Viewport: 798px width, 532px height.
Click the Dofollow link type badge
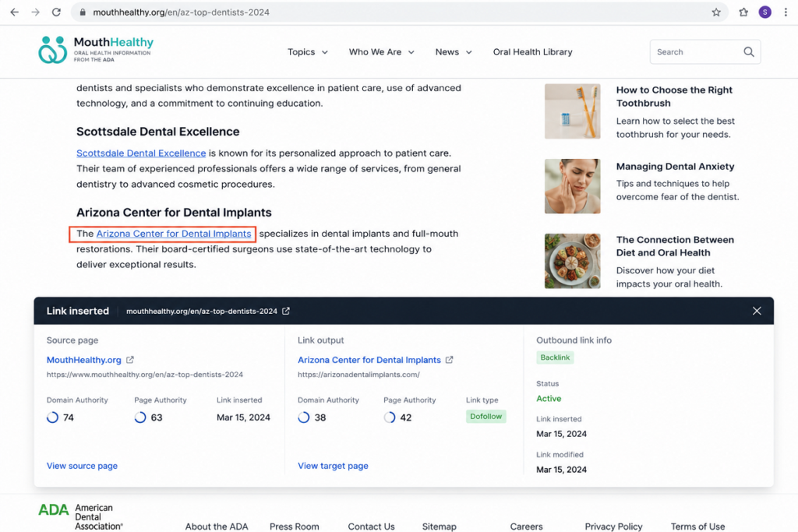486,416
